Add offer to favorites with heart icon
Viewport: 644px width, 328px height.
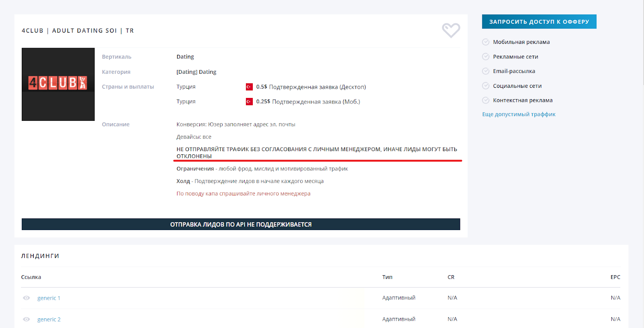tap(451, 30)
